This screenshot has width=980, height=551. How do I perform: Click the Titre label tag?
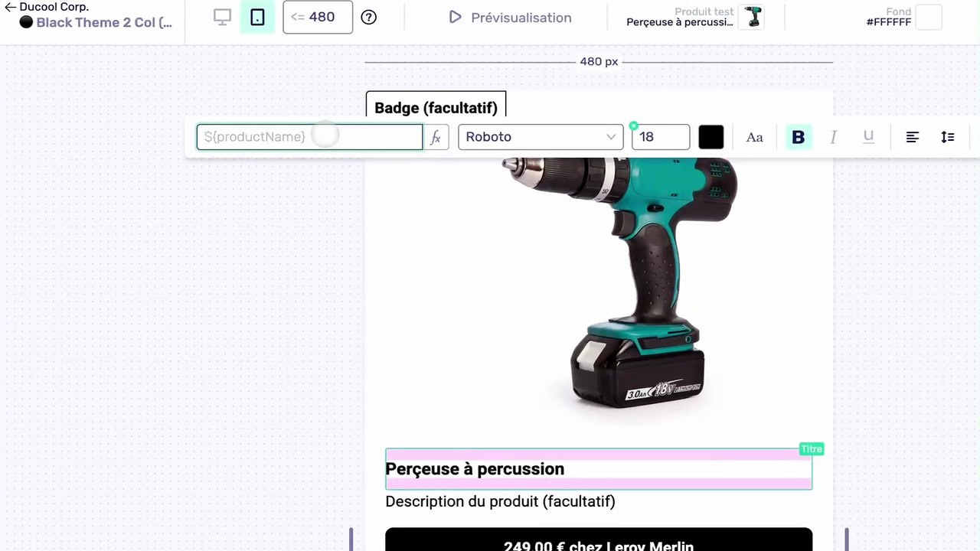click(x=812, y=449)
